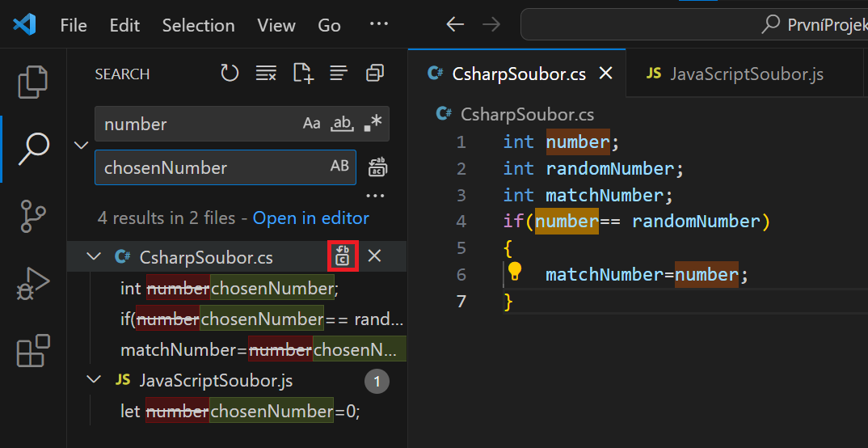Go back in navigation history
Image resolution: width=868 pixels, height=448 pixels.
pos(455,24)
